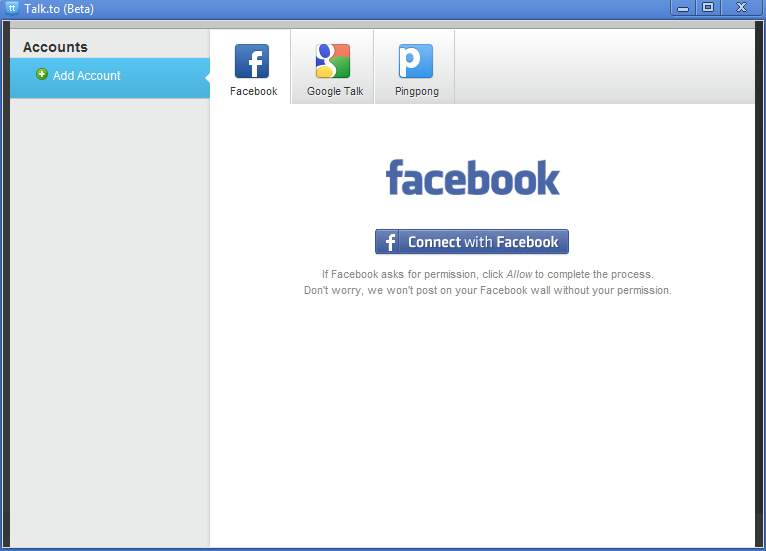Screen dimensions: 766x551
Task: Open the Facebook tab label
Action: click(x=254, y=91)
